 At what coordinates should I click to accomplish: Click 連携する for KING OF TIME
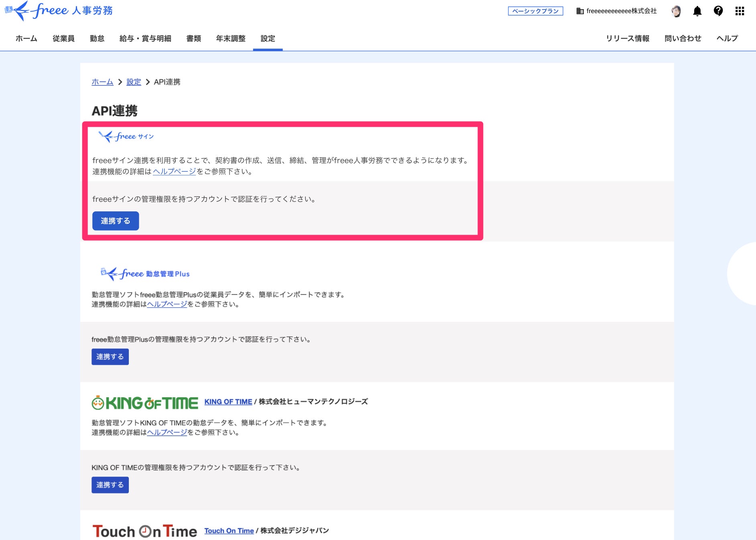(x=110, y=485)
